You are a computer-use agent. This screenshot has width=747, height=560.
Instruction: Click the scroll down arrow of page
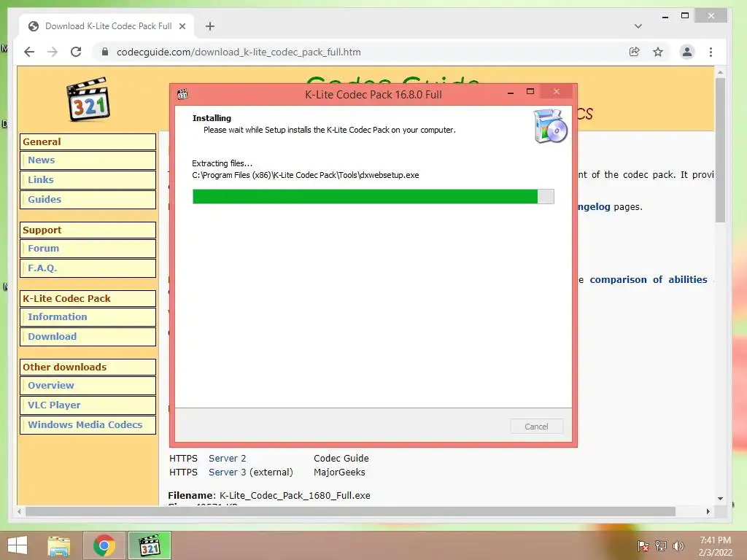[720, 499]
